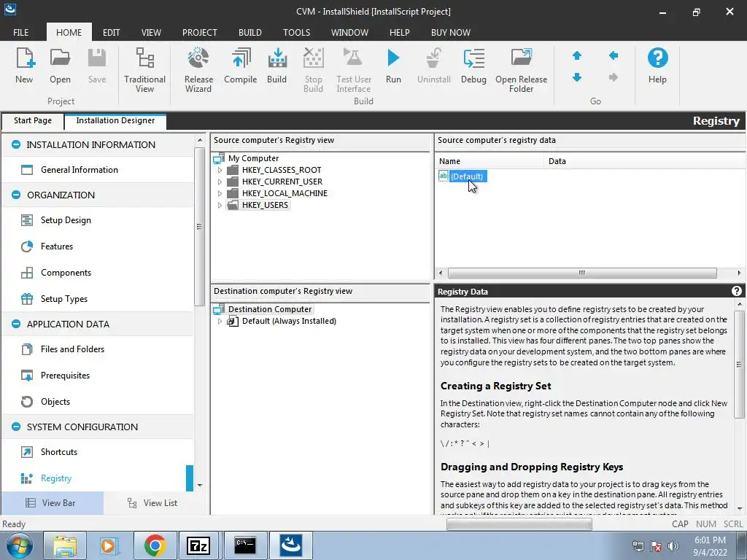Click the Go forward arrow
Image resolution: width=747 pixels, height=560 pixels.
click(x=613, y=77)
